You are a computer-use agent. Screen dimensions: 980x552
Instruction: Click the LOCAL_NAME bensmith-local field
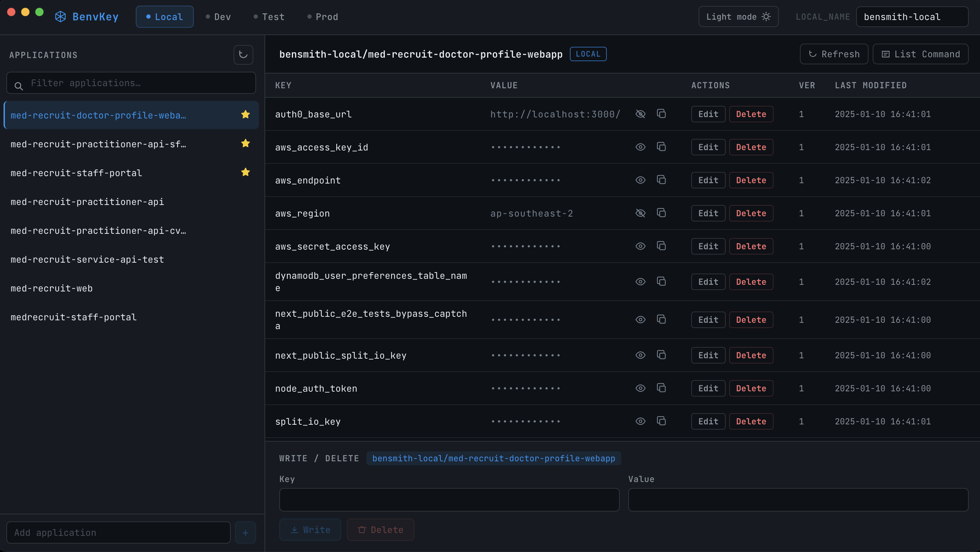coord(912,17)
